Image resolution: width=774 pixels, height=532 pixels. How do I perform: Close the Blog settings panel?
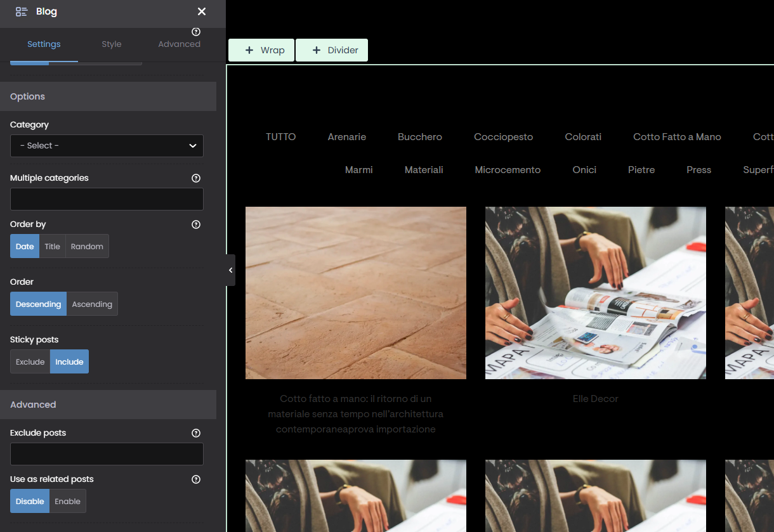coord(202,12)
